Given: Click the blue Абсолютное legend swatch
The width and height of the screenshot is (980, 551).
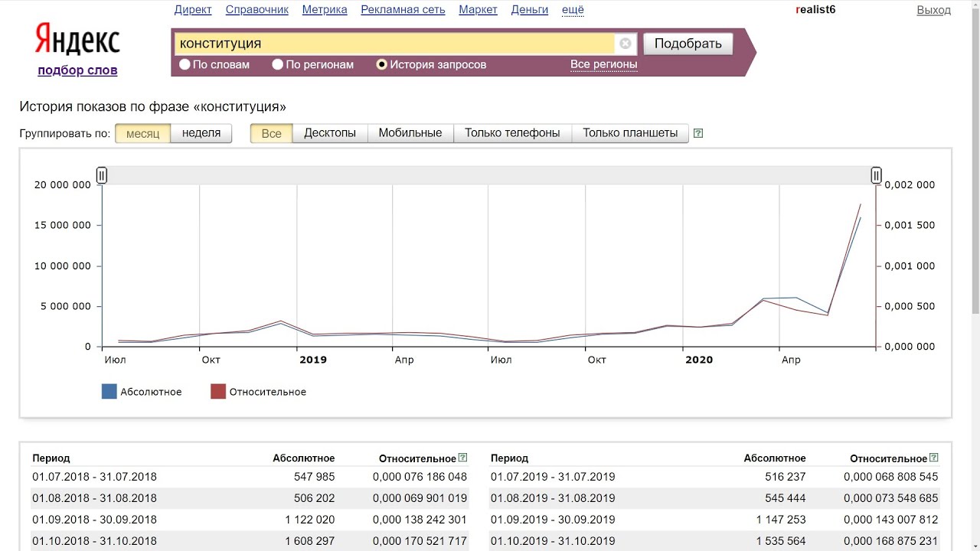Looking at the screenshot, I should (x=109, y=392).
